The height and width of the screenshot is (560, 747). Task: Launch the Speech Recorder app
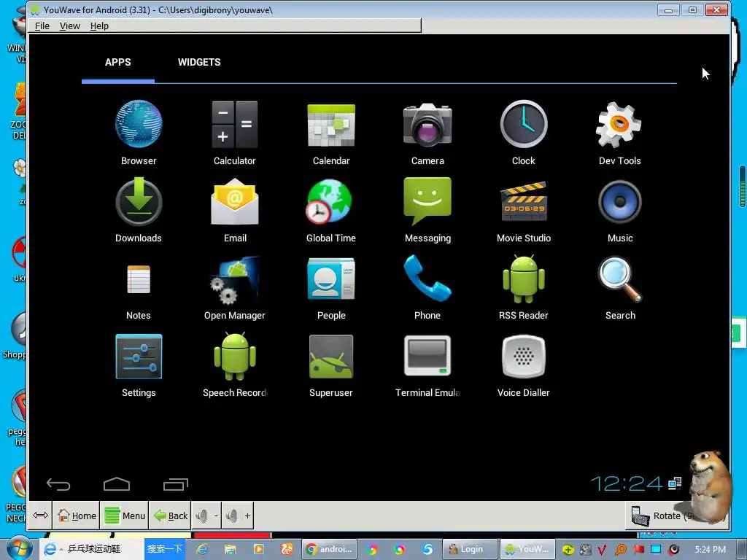235,356
